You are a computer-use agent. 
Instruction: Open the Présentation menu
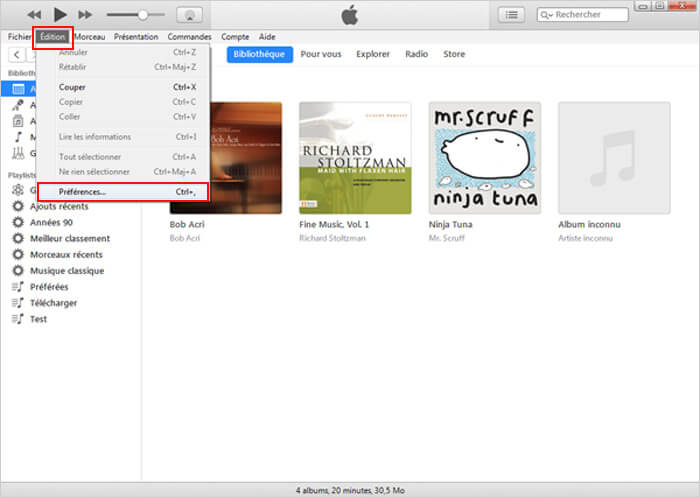click(136, 37)
